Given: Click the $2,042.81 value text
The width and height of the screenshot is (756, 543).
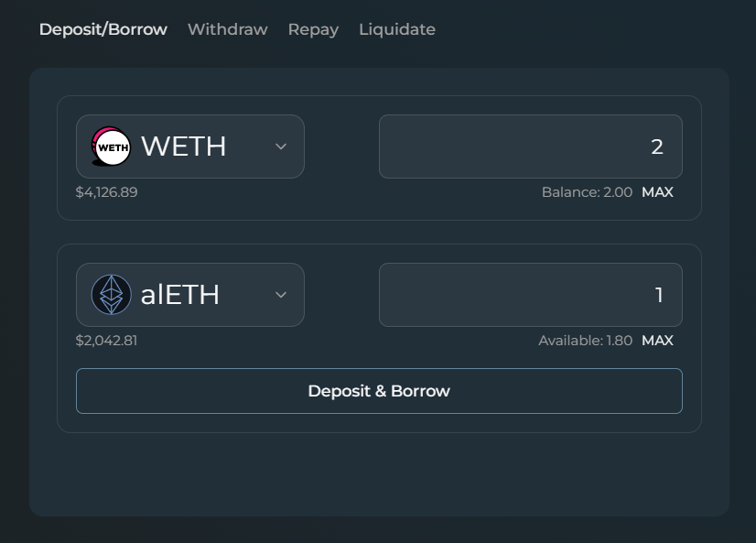Looking at the screenshot, I should [x=107, y=341].
